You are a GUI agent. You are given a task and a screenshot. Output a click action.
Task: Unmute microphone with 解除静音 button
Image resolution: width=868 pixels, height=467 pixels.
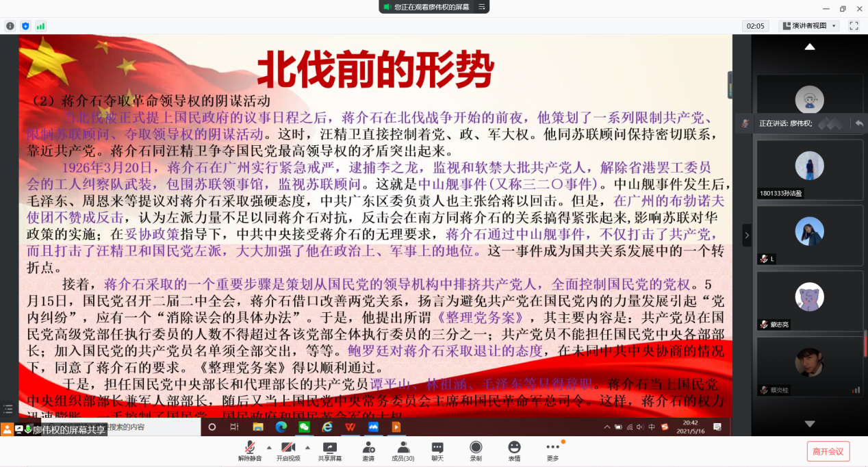(x=250, y=451)
